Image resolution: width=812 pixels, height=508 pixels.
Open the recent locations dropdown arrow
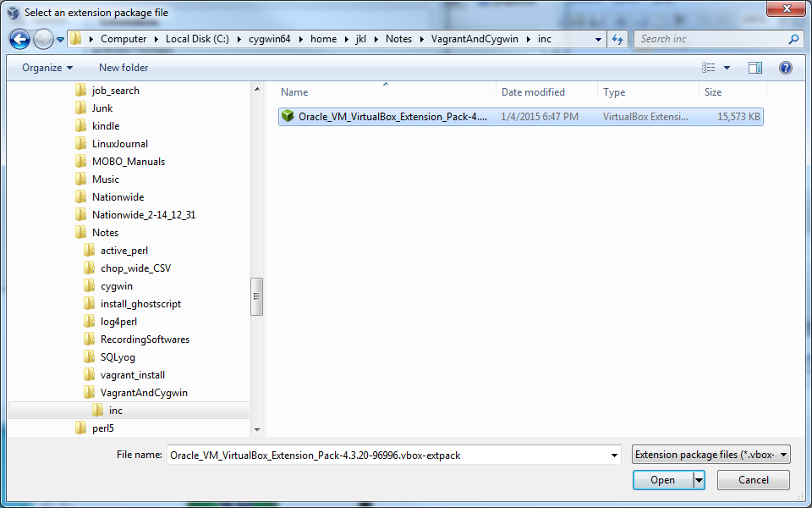[x=61, y=40]
